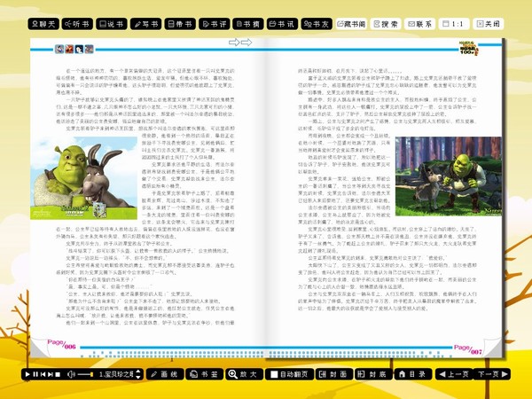532x399 pixels.
Task: Open the 借书 toolbar button
Action: 180,24
